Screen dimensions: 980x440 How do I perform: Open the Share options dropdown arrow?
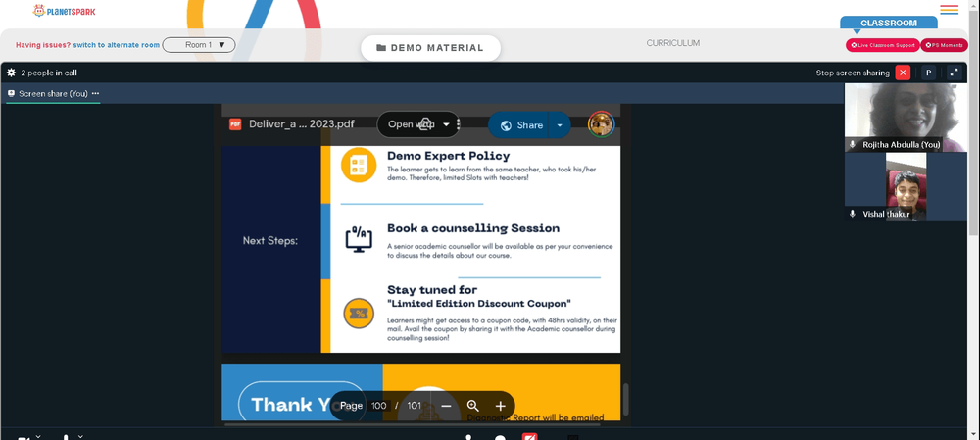[560, 125]
